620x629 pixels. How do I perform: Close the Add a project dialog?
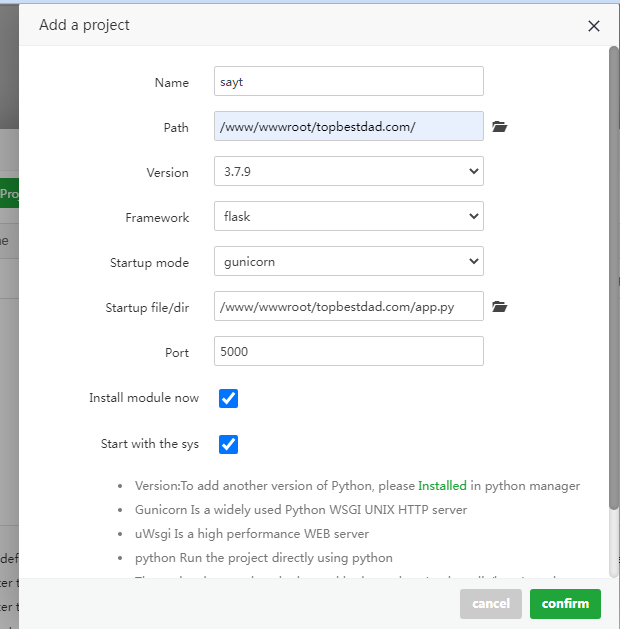594,26
